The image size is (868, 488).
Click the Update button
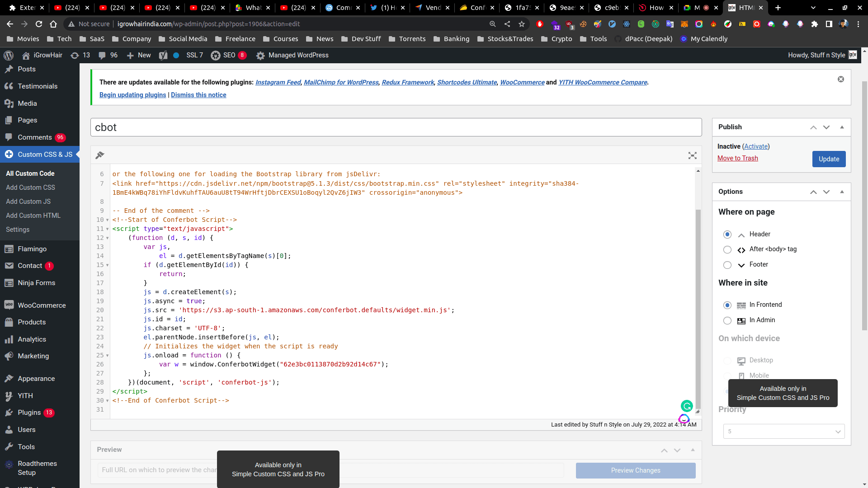[828, 159]
